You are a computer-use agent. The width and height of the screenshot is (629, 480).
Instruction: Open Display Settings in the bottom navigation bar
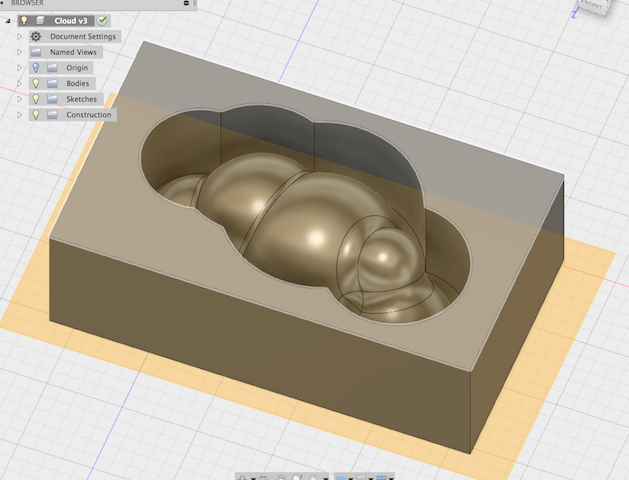tap(341, 478)
